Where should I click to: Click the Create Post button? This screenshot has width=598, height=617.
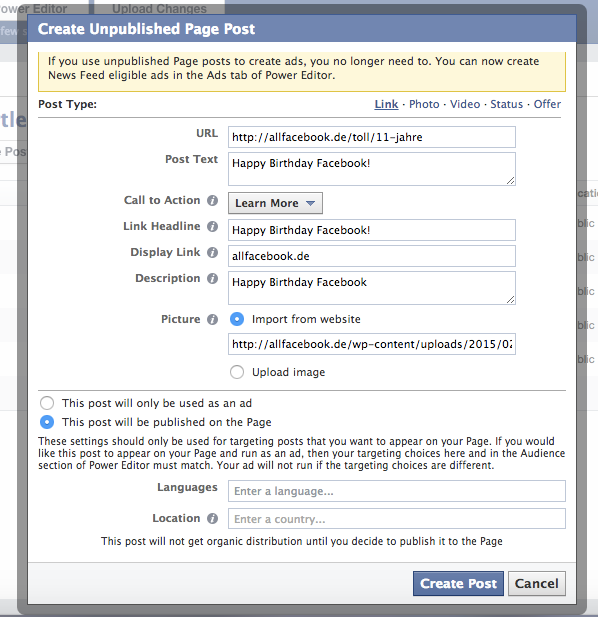pyautogui.click(x=458, y=584)
